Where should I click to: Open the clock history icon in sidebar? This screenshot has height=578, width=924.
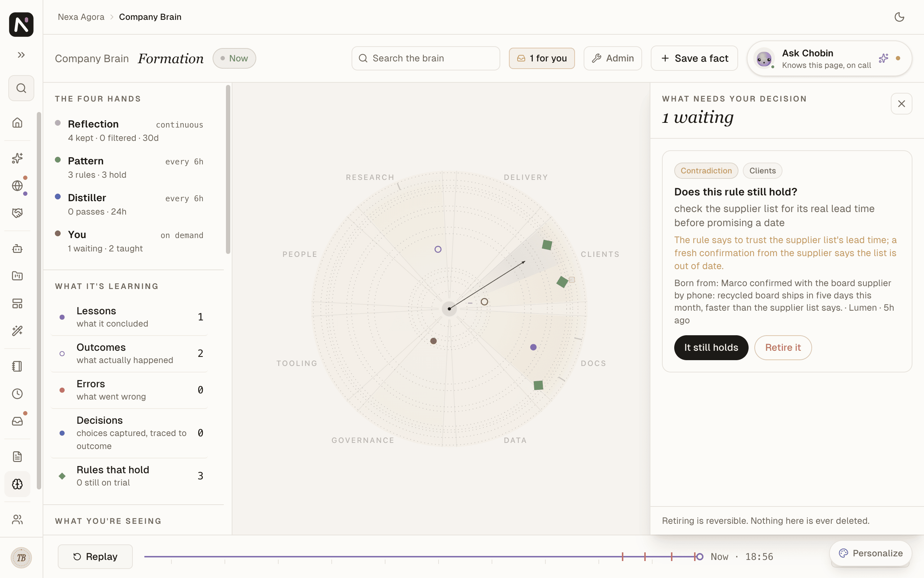click(17, 394)
